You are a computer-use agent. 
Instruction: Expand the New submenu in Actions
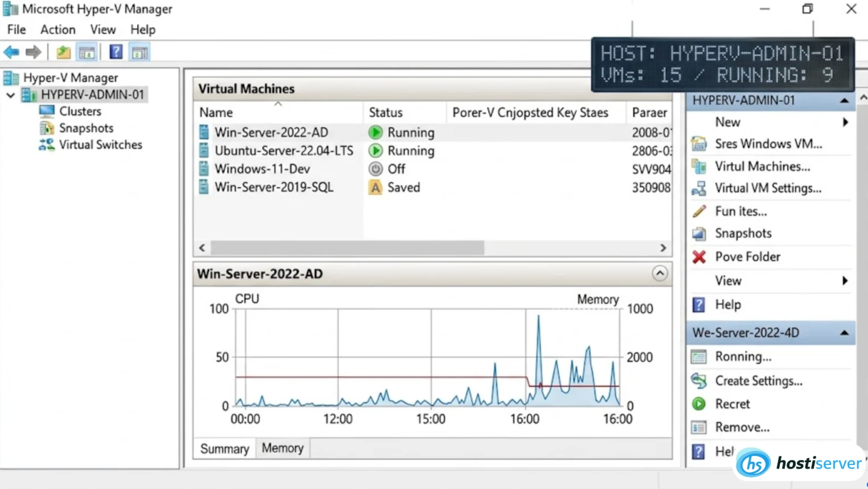845,122
